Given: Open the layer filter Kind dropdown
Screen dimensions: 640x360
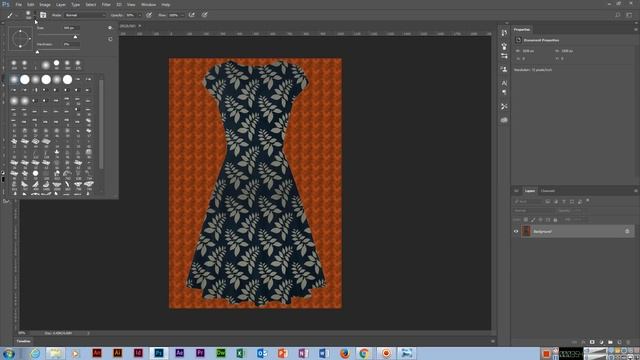Looking at the screenshot, I should [x=528, y=202].
